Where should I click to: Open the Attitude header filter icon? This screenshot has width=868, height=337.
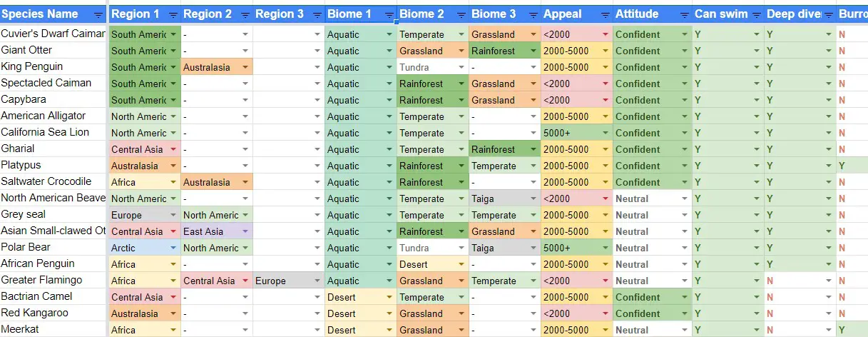pyautogui.click(x=685, y=14)
